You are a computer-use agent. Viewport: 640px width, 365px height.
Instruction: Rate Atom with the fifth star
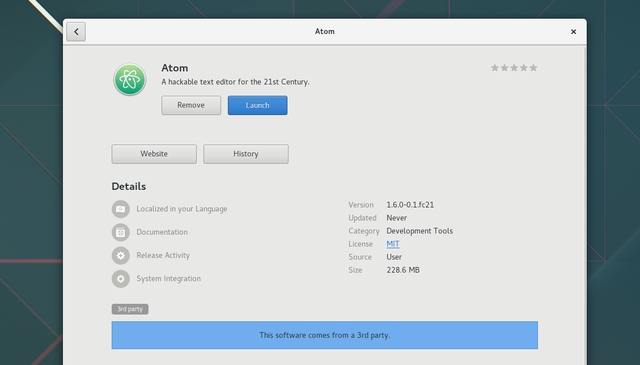point(533,68)
